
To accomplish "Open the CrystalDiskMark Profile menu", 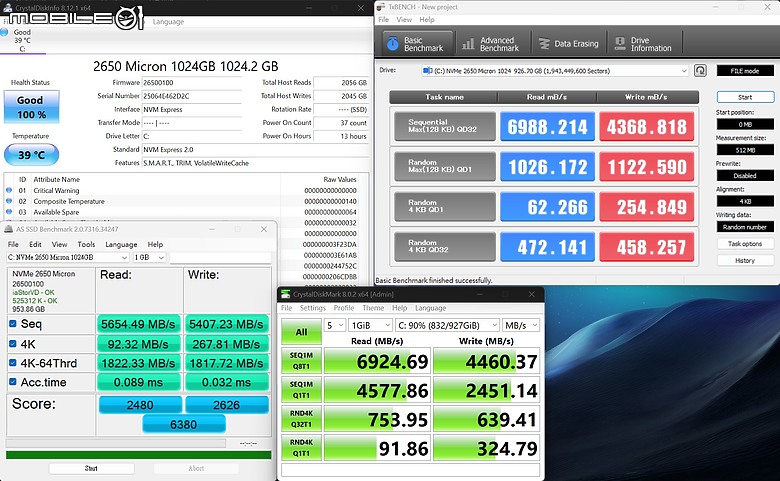I will (344, 308).
